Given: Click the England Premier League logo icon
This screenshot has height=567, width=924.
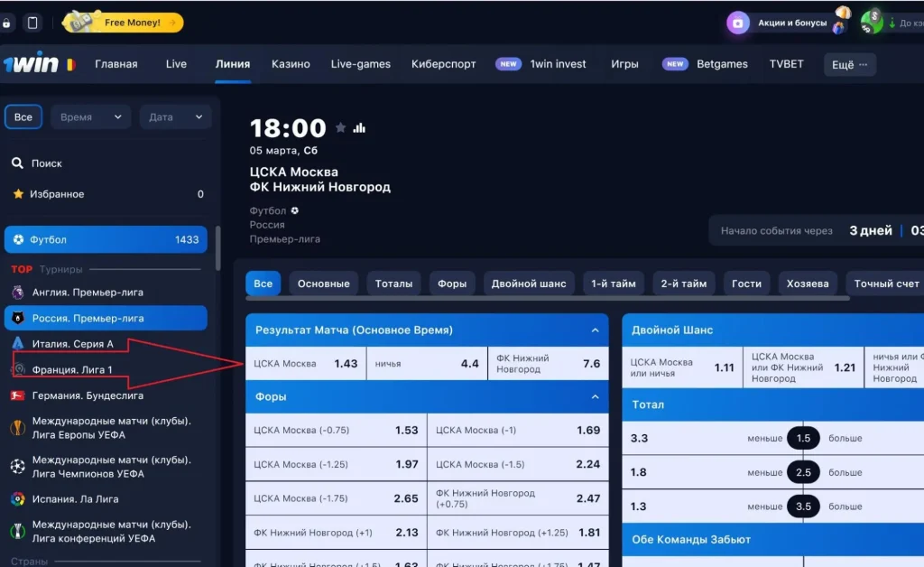Looking at the screenshot, I should 17,293.
